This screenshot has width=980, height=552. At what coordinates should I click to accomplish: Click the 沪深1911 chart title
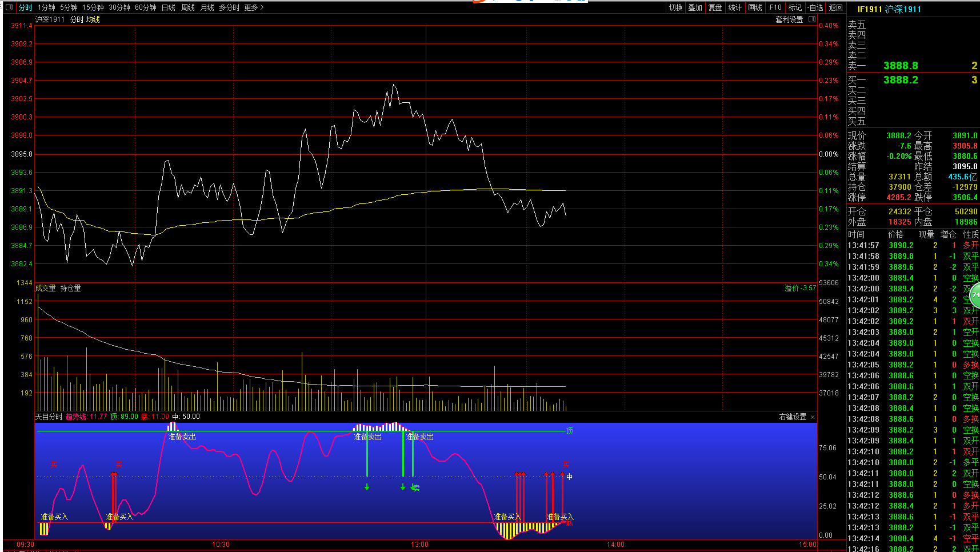point(50,19)
